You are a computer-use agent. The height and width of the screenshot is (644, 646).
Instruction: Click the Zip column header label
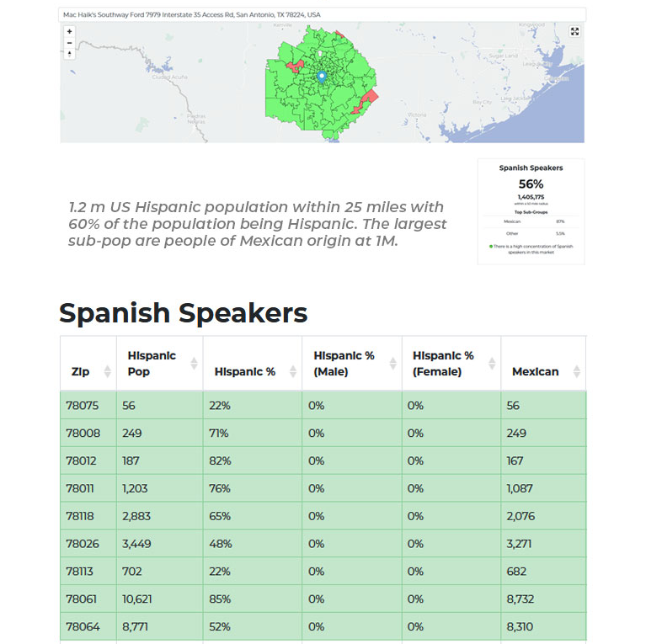(80, 371)
